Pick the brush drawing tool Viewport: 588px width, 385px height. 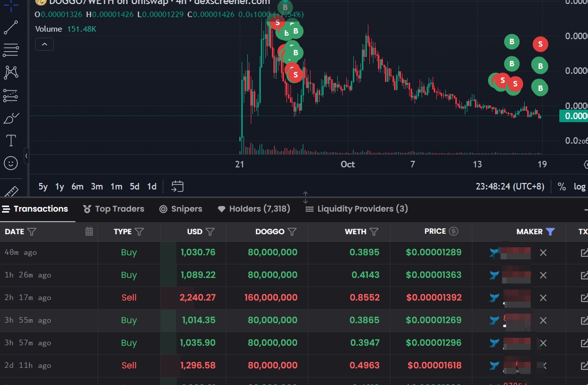pos(11,119)
